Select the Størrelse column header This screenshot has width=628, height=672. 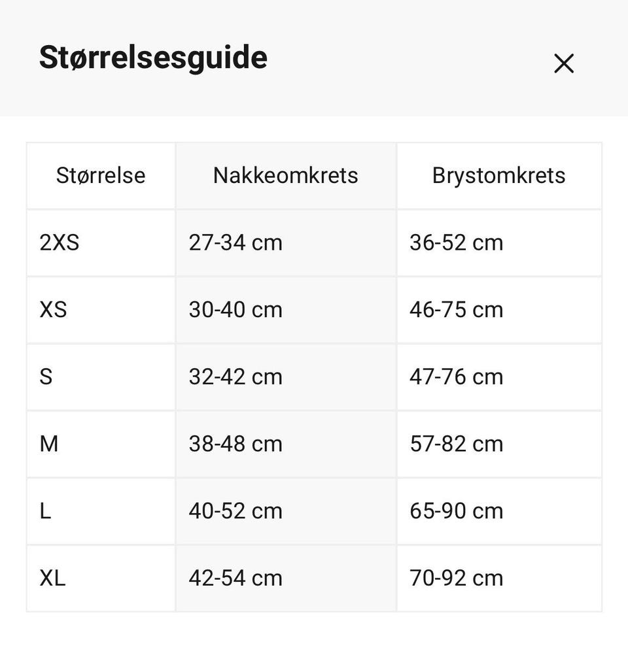(x=101, y=175)
